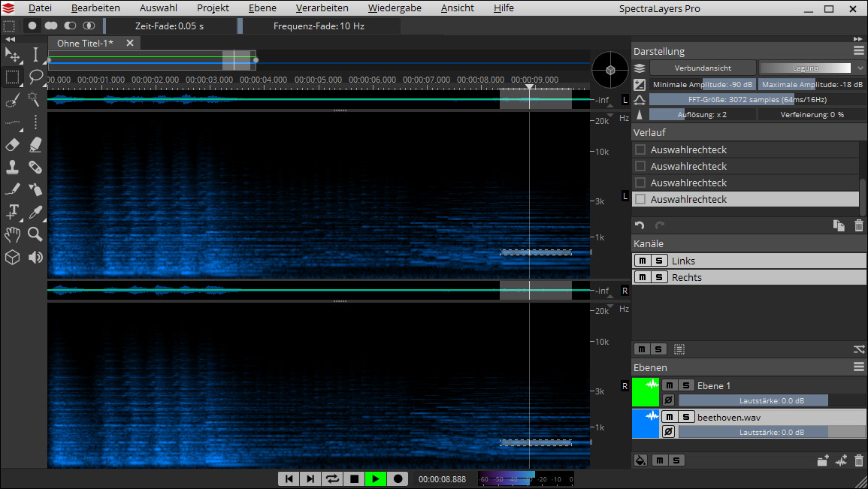Screen dimensions: 868x489
Task: Select the Lasso selection tool
Action: [x=35, y=77]
